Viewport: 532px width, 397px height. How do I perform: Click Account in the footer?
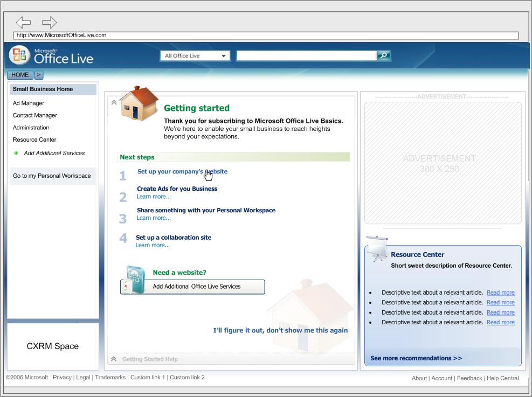[x=442, y=378]
